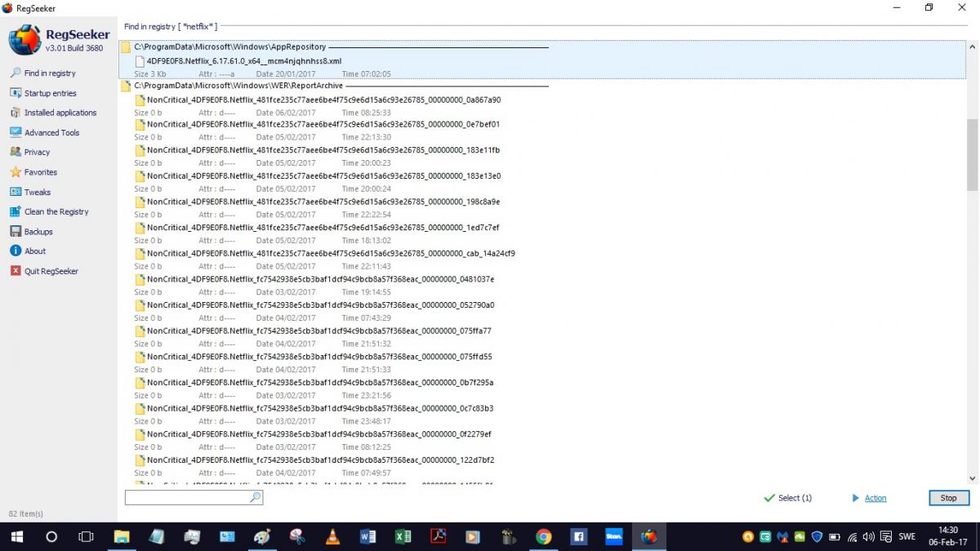Open the Action link
980x551 pixels.
[x=875, y=498]
